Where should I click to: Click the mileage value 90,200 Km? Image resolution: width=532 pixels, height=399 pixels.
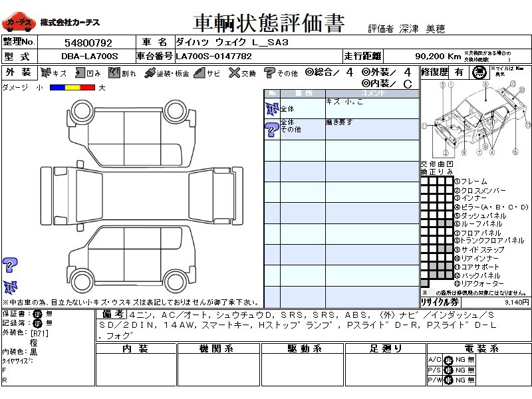[438, 56]
